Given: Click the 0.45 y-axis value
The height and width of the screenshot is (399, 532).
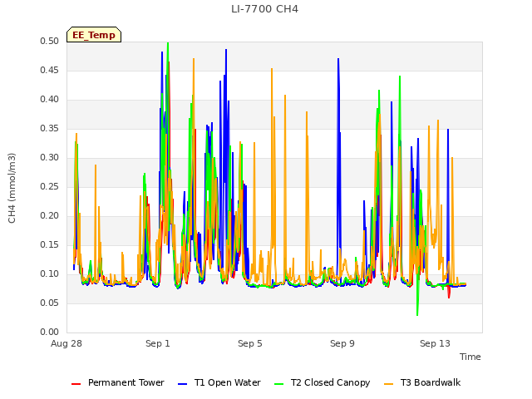Looking at the screenshot, I should [50, 70].
